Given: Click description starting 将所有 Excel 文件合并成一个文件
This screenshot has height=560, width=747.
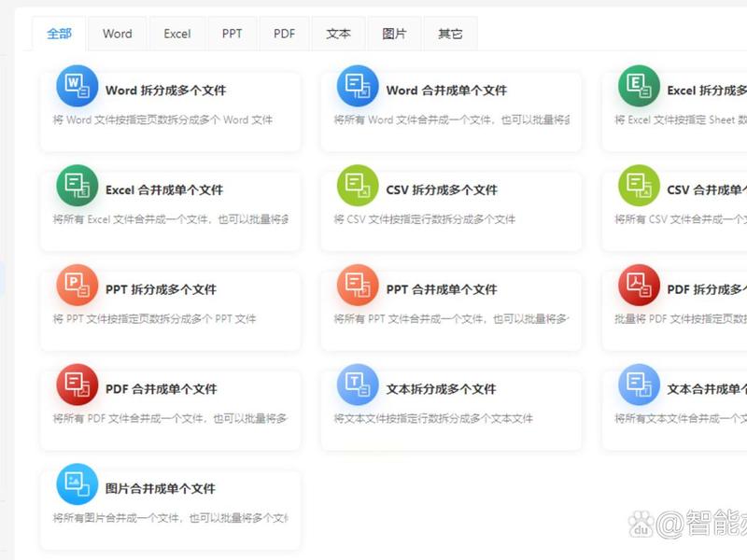Looking at the screenshot, I should tap(171, 219).
